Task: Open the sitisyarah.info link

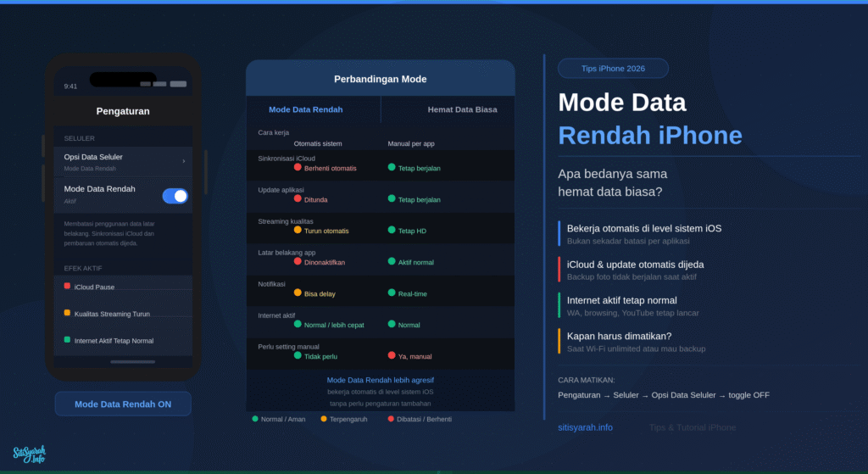Action: click(585, 427)
